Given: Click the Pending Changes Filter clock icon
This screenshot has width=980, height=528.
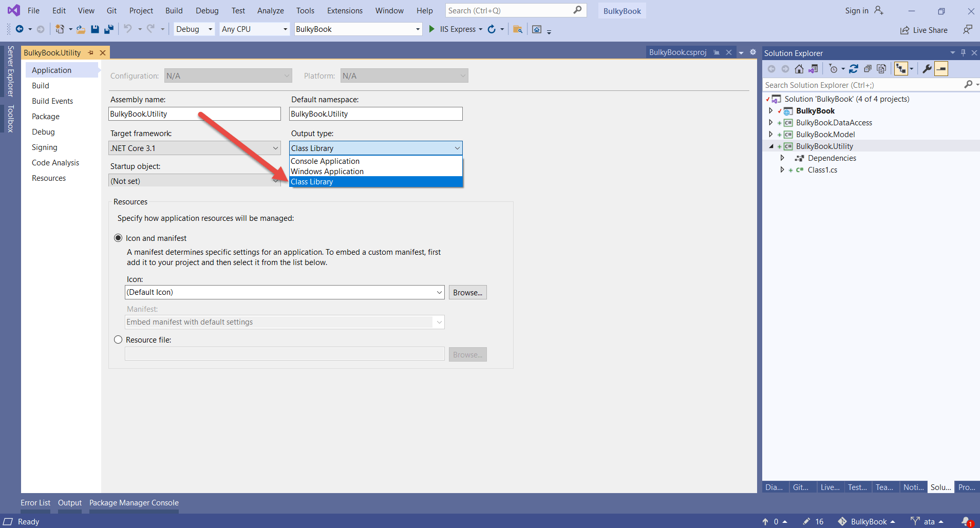Looking at the screenshot, I should pos(833,69).
